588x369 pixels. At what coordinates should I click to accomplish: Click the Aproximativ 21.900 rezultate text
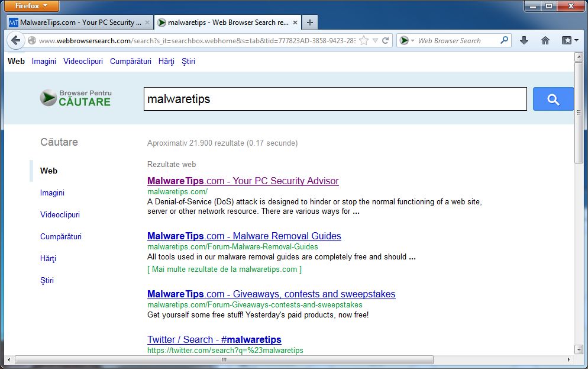pyautogui.click(x=222, y=143)
